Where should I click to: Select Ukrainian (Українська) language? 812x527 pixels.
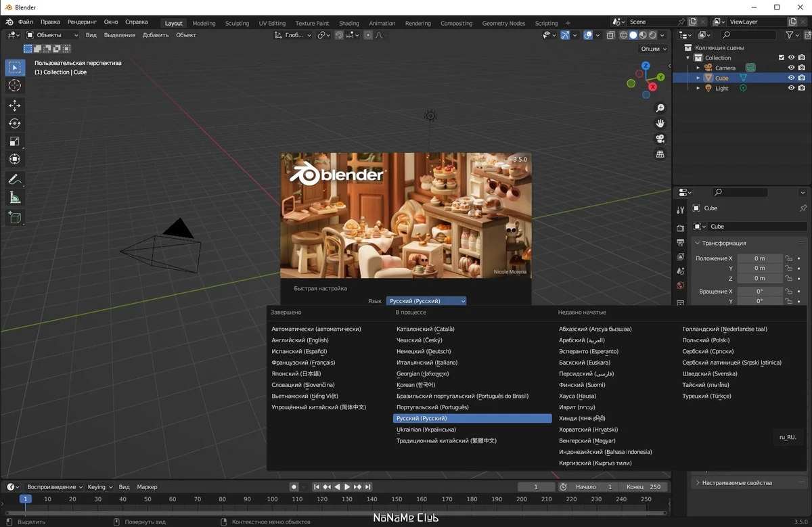[426, 430]
